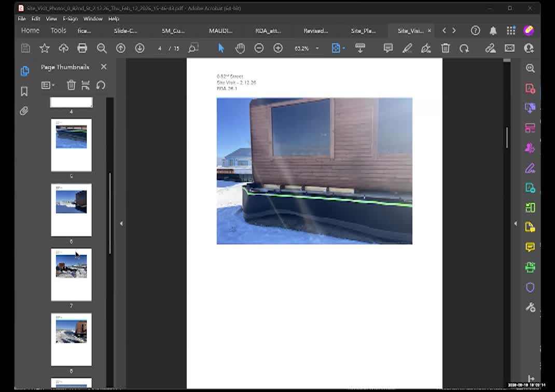Open the Attachments paperclip panel

click(24, 111)
